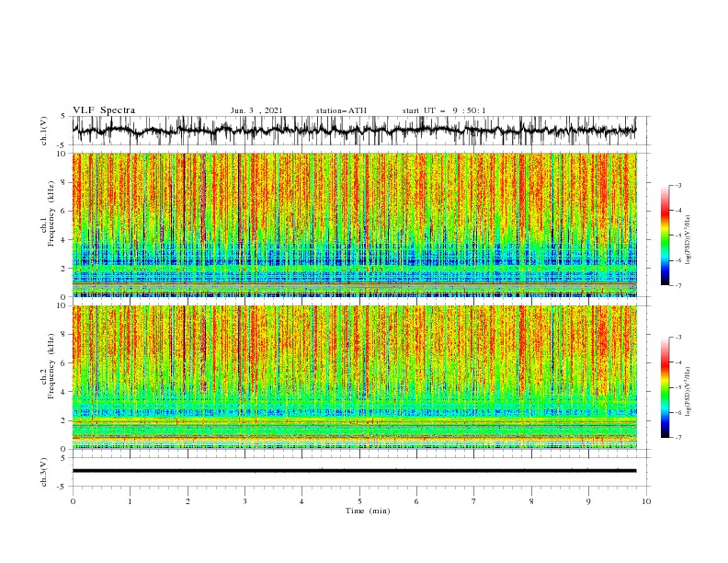Viewport: 728px width, 563px height.
Task: Select the "Time (min)" axis label
Action: [368, 511]
